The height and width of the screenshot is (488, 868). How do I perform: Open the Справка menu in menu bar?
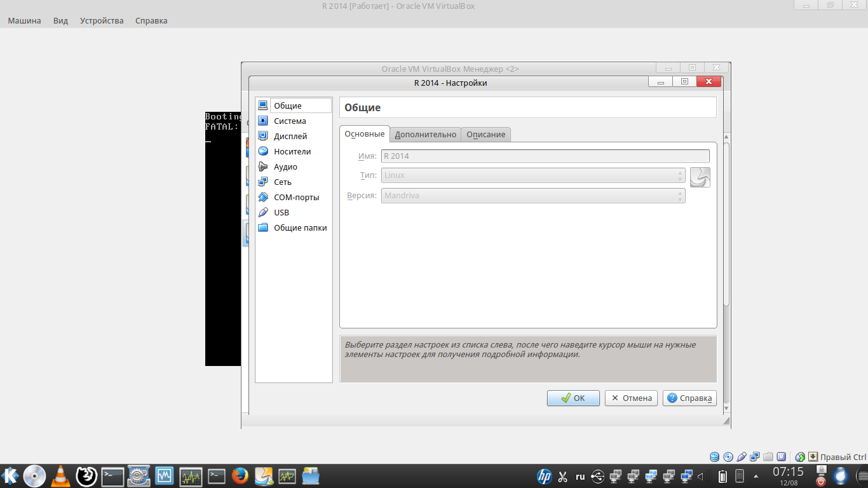coord(151,20)
